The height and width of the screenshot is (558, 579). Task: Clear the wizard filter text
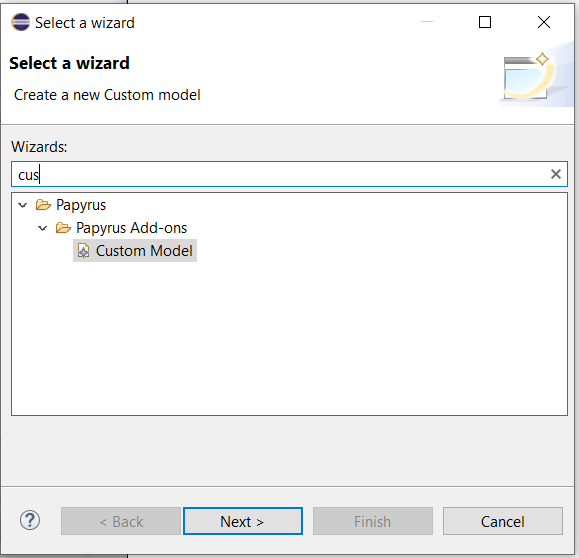coord(555,174)
